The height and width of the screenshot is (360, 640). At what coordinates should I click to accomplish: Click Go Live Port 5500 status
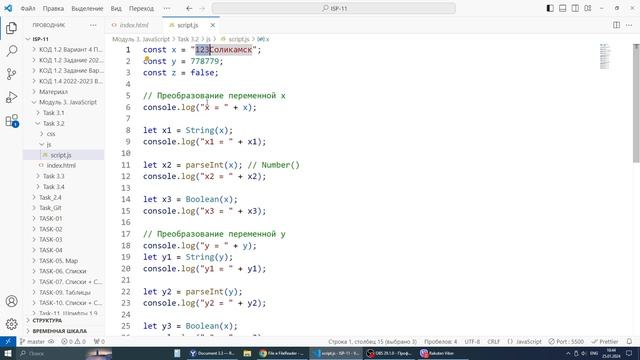[x=566, y=342]
